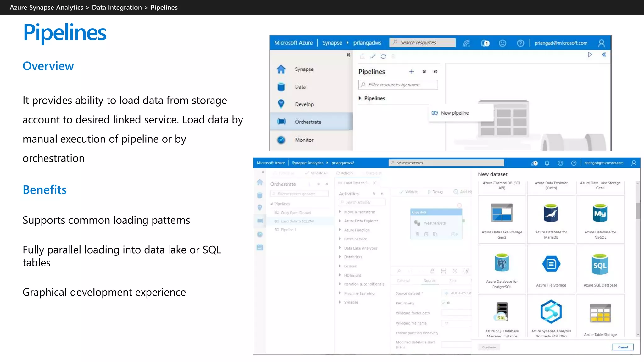
Task: Open the Monitor hub icon
Action: click(281, 140)
